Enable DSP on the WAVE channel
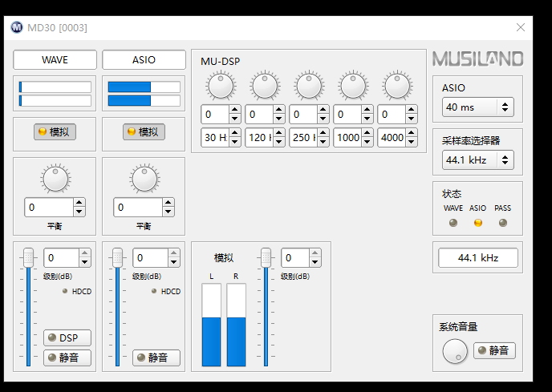Image resolution: width=552 pixels, height=392 pixels. 67,338
